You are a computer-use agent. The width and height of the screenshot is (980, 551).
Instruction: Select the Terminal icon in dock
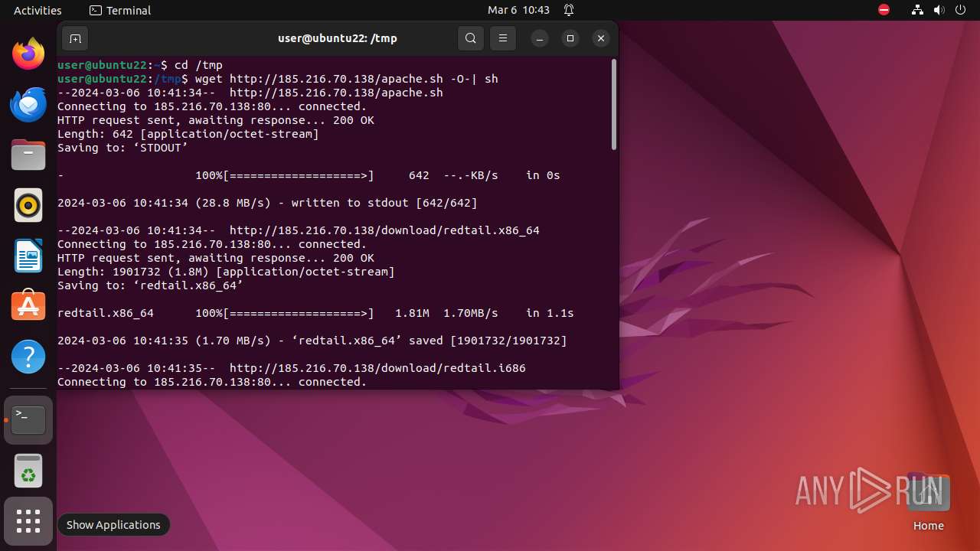click(28, 420)
